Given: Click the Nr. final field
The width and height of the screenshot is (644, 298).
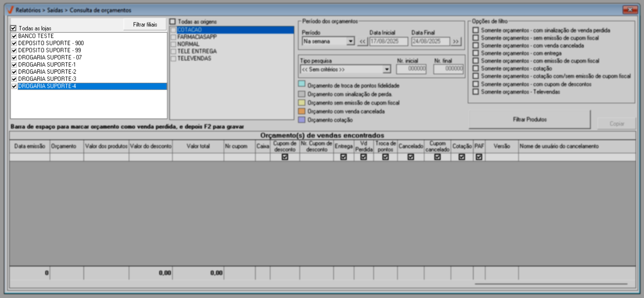Looking at the screenshot, I should (x=448, y=69).
